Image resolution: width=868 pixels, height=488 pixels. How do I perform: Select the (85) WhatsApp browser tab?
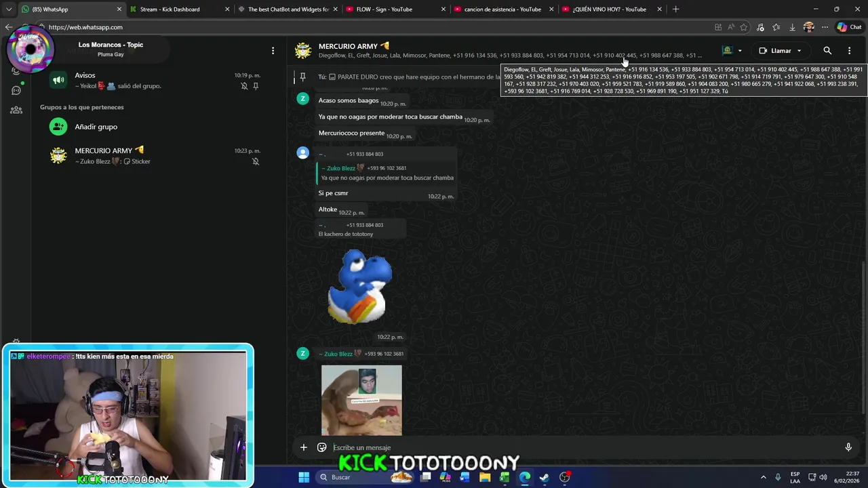(71, 9)
